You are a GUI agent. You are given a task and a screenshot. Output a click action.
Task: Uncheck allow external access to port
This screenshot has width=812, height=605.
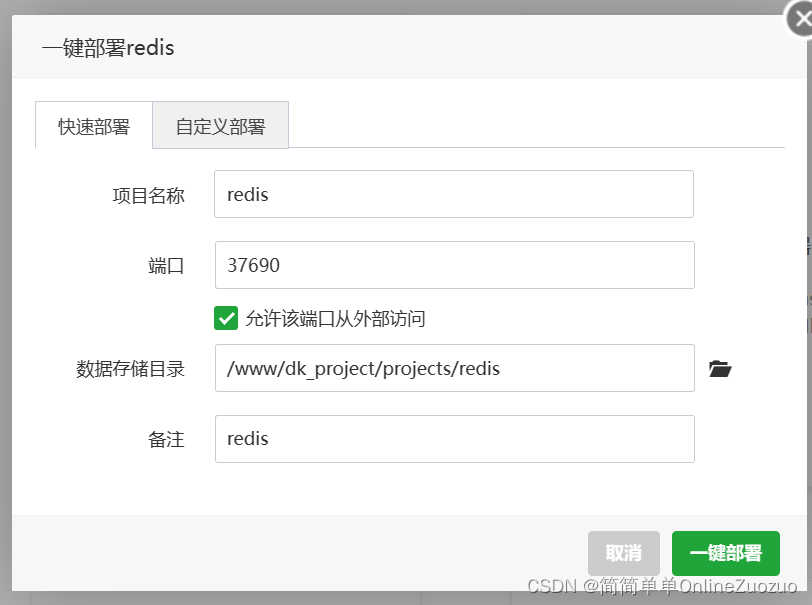click(226, 318)
